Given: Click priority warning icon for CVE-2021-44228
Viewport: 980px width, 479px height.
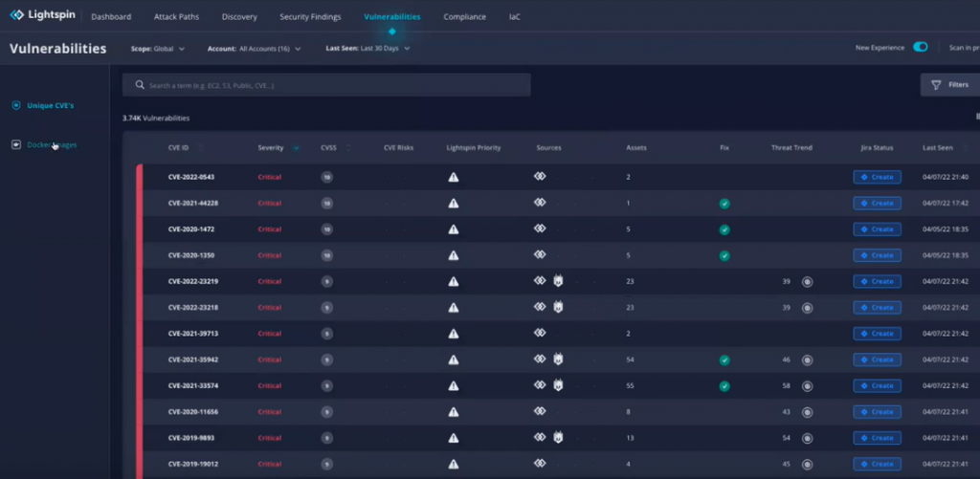Looking at the screenshot, I should tap(453, 203).
